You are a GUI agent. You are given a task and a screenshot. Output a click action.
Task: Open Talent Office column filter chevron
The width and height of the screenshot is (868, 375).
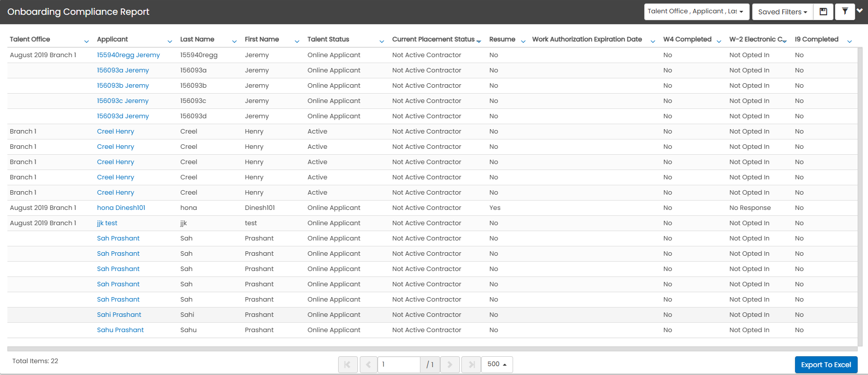87,41
